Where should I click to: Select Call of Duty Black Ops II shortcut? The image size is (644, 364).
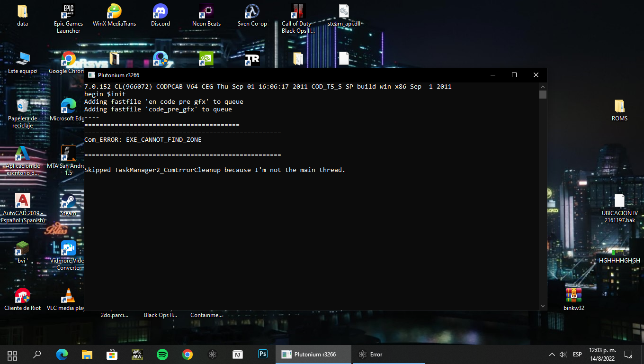point(298,18)
